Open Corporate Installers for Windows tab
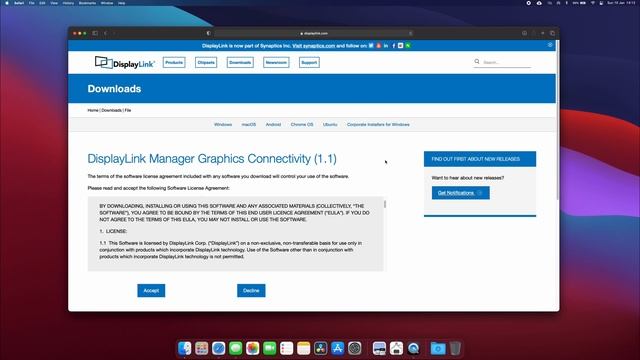 (x=378, y=124)
